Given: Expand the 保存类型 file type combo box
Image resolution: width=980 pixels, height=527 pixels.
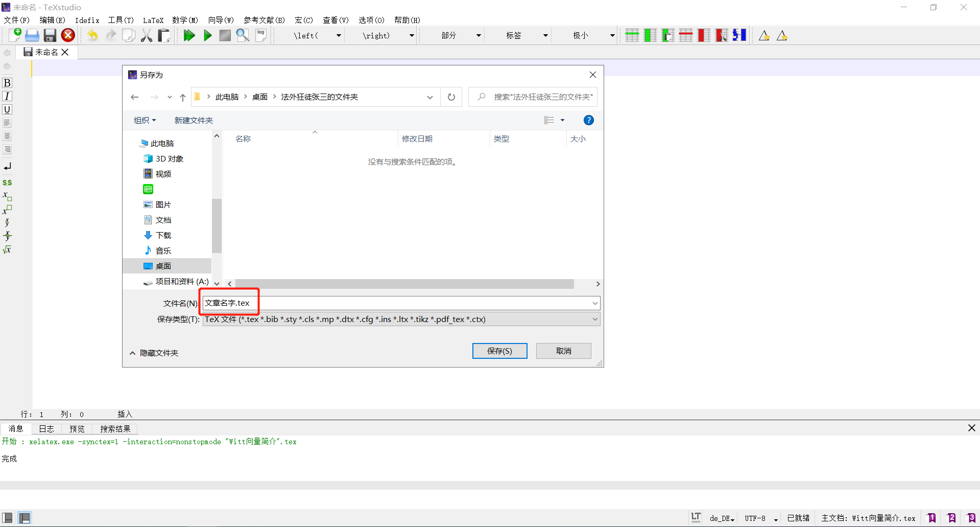Looking at the screenshot, I should tap(401, 319).
